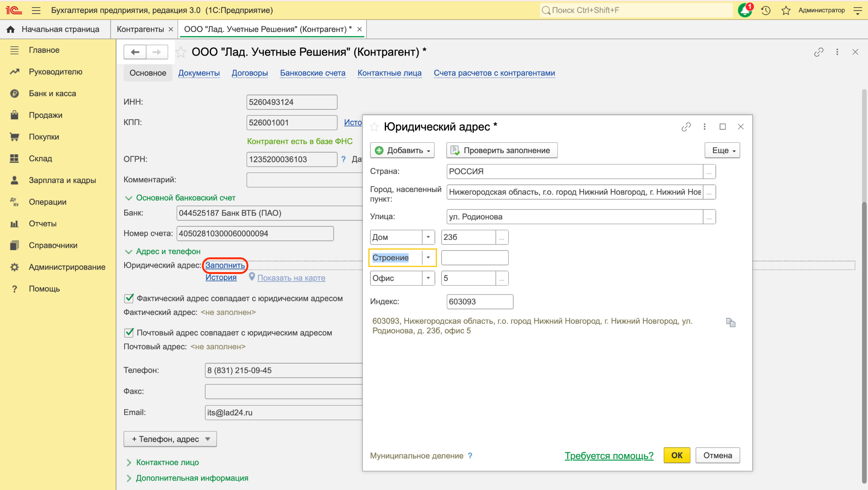This screenshot has width=868, height=490.
Task: Uncheck Фактический адрес совпадает с юридическим
Action: pos(129,298)
